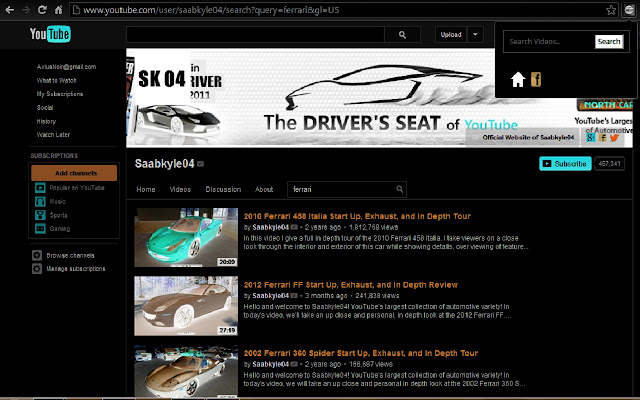Open the Popular on YouTube link

coord(77,188)
